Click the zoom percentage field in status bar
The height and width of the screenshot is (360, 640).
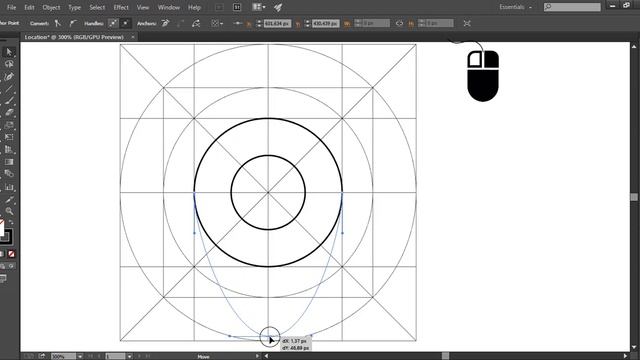tap(63, 356)
